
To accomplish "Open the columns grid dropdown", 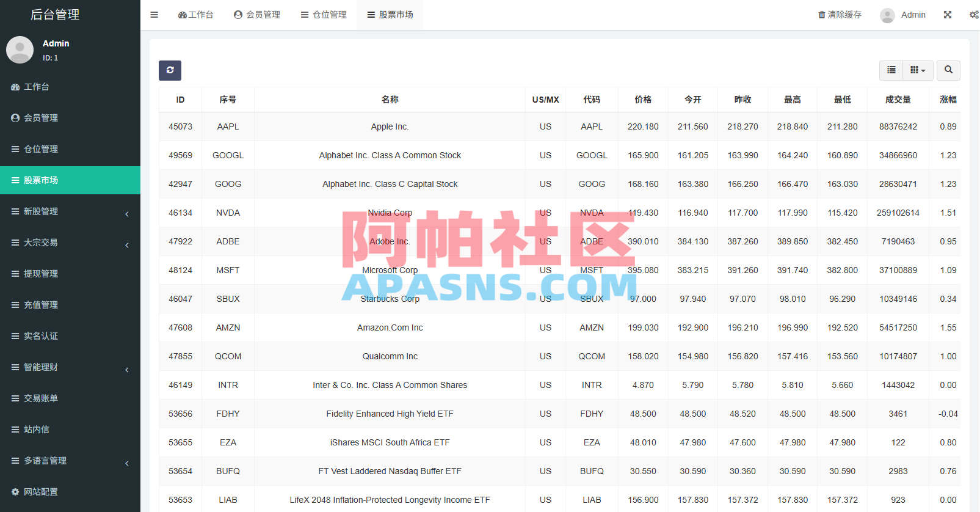I will coord(918,70).
